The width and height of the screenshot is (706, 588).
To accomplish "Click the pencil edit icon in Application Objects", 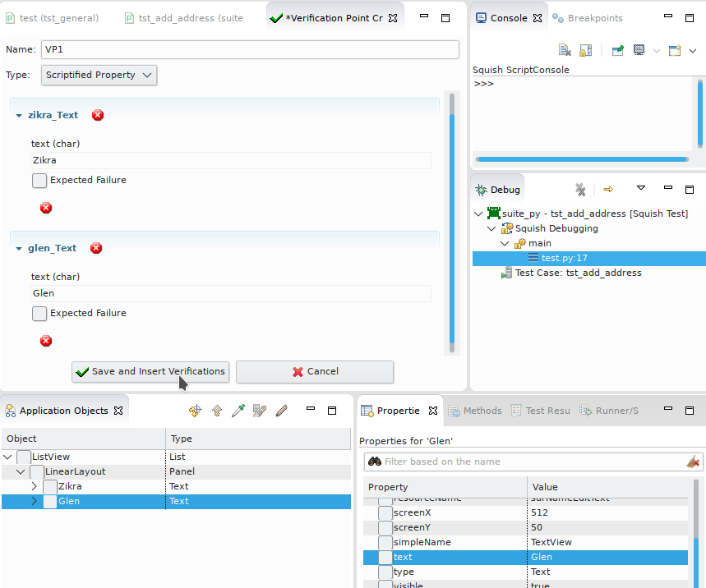I will [x=281, y=411].
